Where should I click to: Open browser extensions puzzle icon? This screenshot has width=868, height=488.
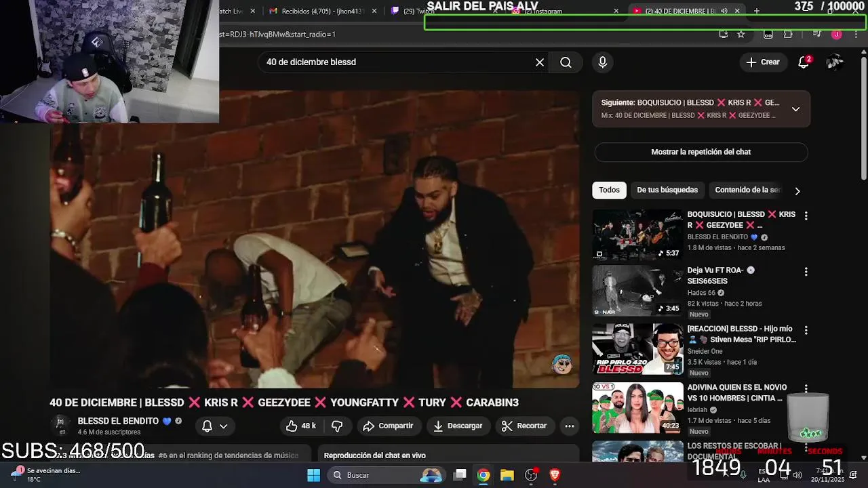pos(788,34)
